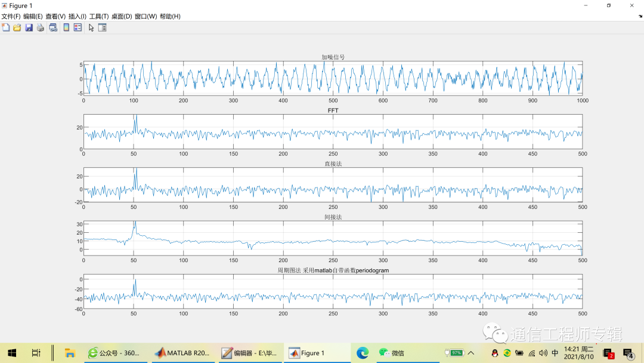
Task: Click the dock figure arrow at menu bar end
Action: [640, 17]
